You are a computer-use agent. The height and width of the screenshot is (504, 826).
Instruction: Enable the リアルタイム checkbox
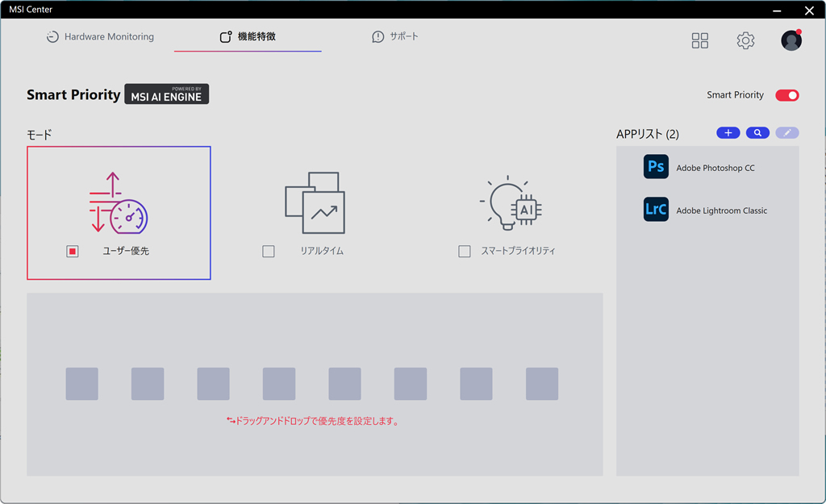tap(269, 252)
